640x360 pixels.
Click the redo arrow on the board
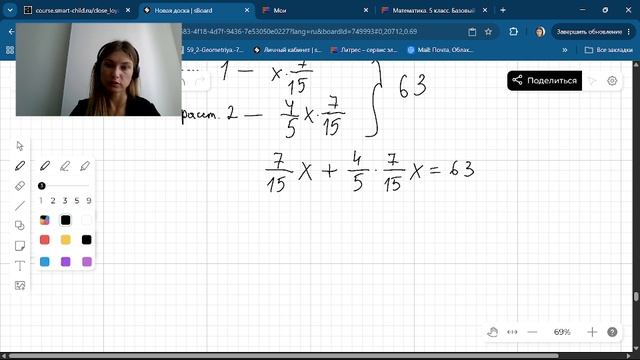coord(200,81)
